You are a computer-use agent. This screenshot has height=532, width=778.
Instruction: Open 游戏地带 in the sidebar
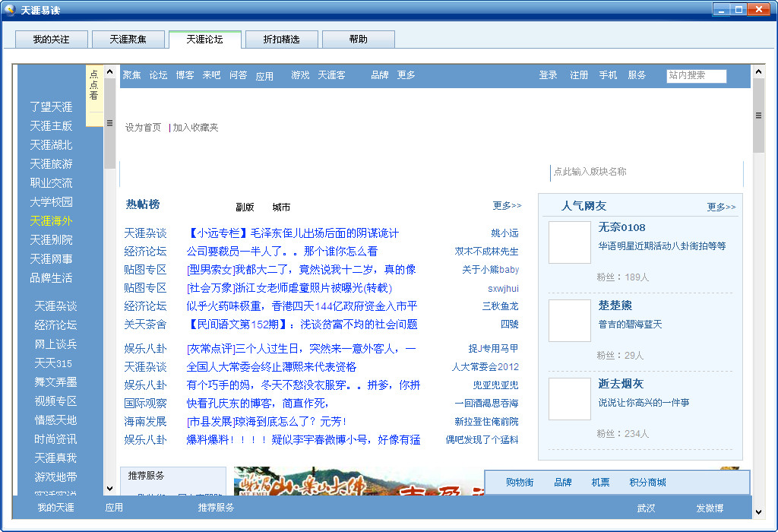click(55, 477)
